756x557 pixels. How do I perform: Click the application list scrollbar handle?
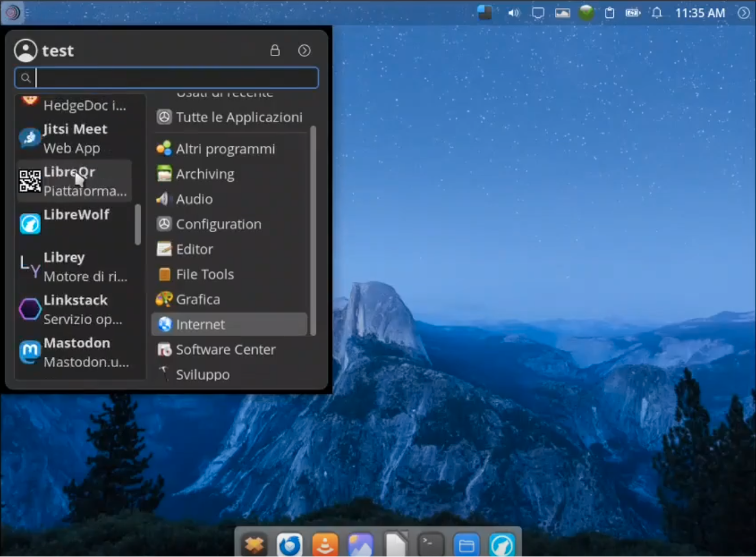[137, 224]
